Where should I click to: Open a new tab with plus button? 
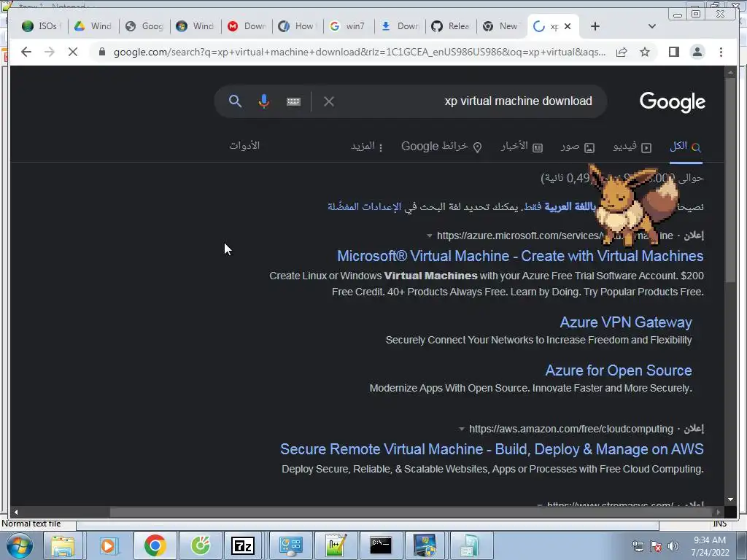pos(595,26)
